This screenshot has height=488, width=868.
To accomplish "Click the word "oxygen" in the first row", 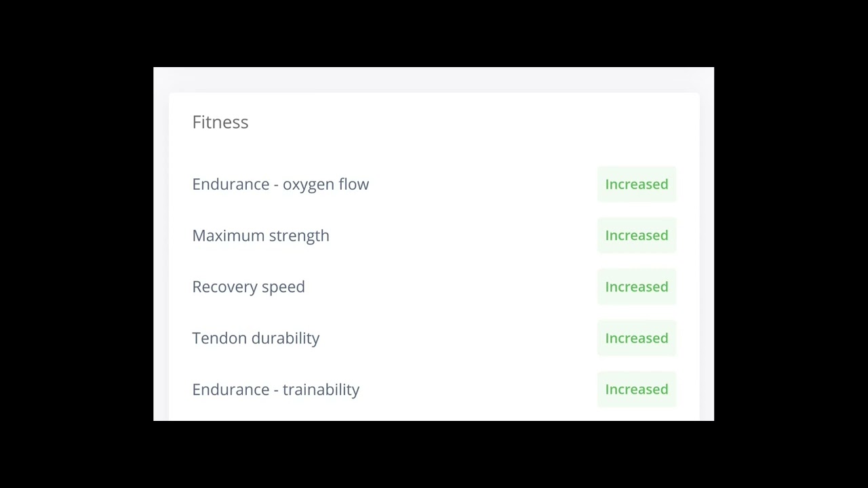I will 308,185.
